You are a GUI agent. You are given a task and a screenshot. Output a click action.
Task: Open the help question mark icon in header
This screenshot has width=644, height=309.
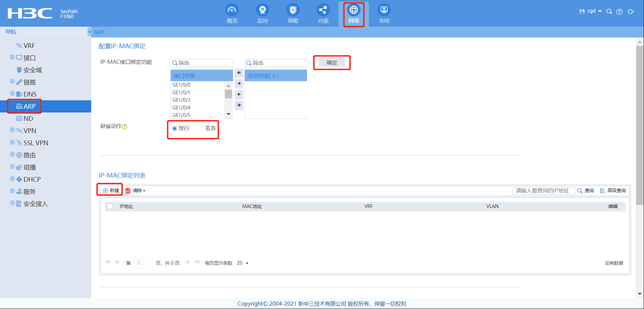[x=619, y=12]
